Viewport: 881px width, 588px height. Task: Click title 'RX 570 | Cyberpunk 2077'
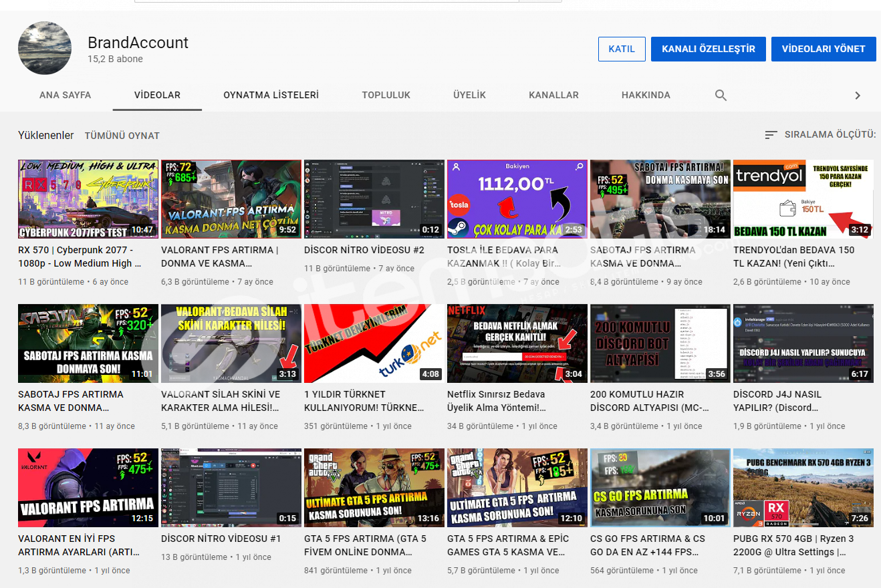point(80,257)
